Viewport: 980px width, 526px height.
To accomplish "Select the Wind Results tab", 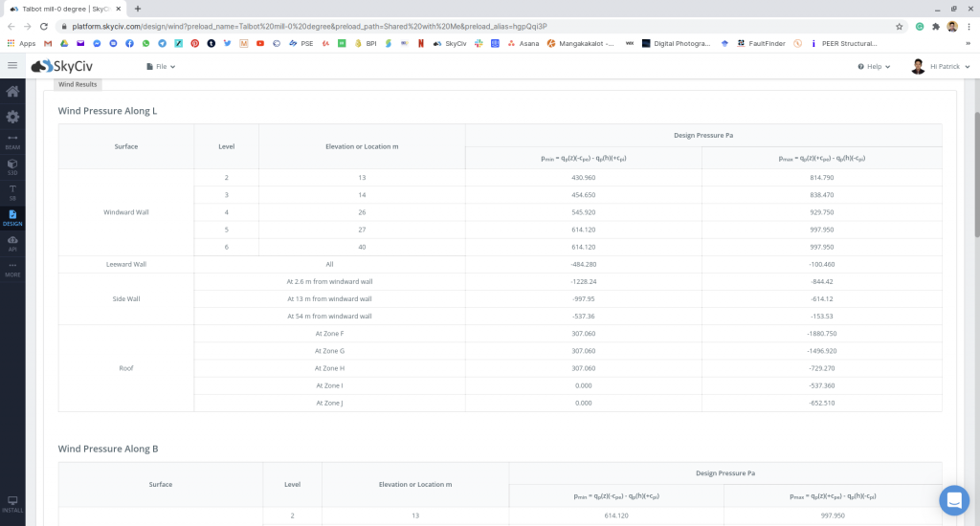I will click(x=78, y=85).
